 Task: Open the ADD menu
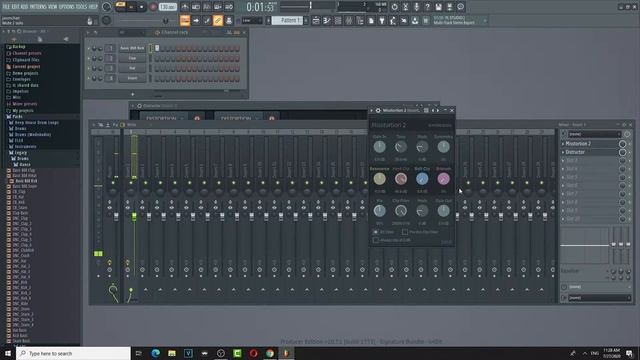pos(24,7)
